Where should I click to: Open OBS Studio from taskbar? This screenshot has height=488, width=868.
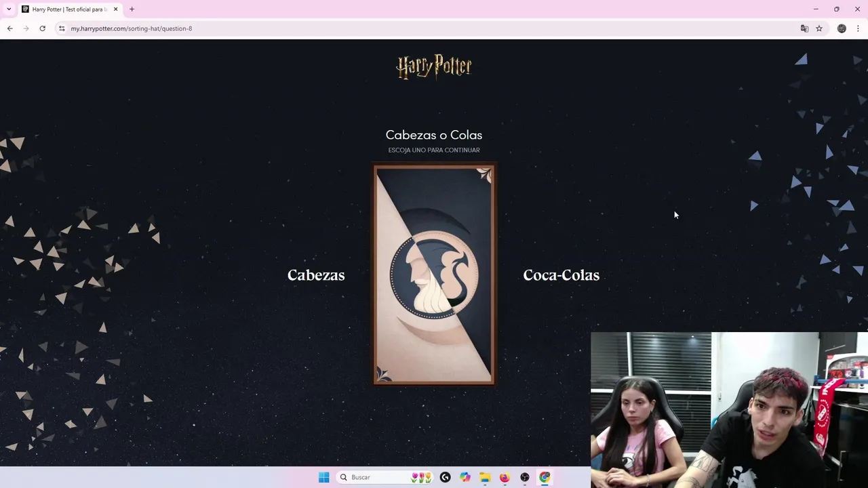524,477
